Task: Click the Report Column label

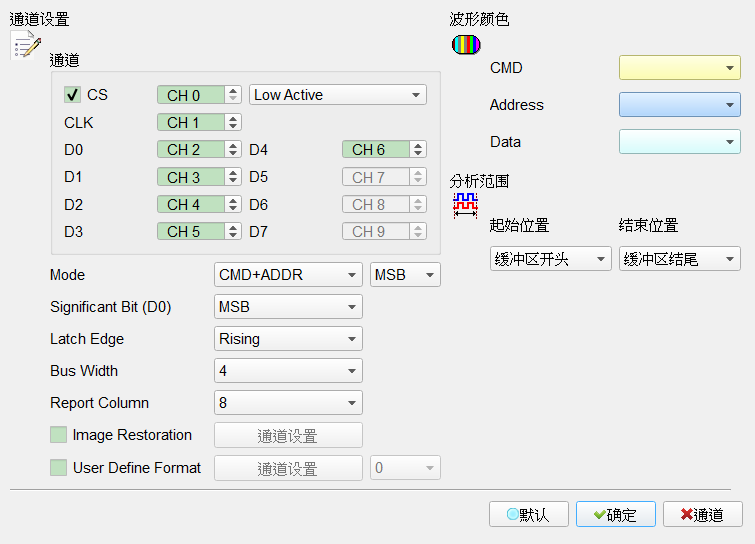Action: pyautogui.click(x=100, y=403)
